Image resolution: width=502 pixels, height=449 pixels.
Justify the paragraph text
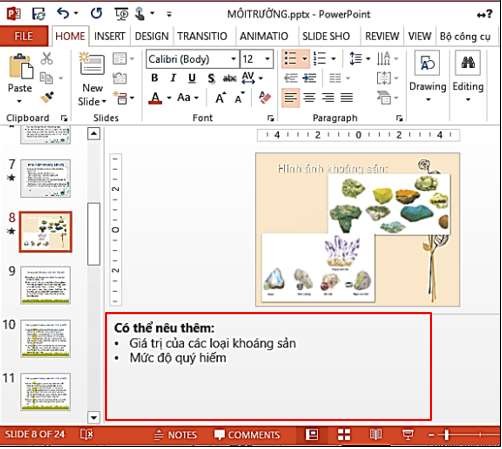[347, 98]
